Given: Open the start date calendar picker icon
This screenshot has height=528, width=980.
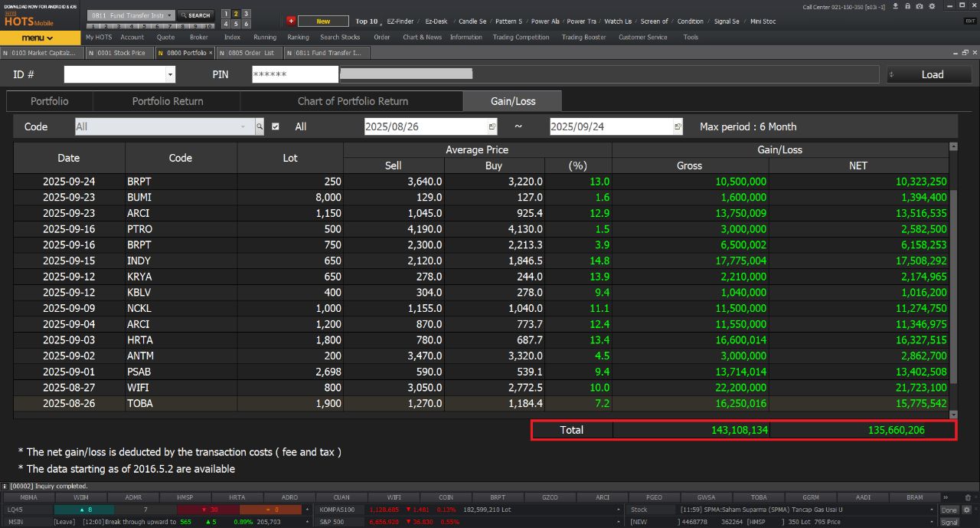Looking at the screenshot, I should tap(492, 126).
